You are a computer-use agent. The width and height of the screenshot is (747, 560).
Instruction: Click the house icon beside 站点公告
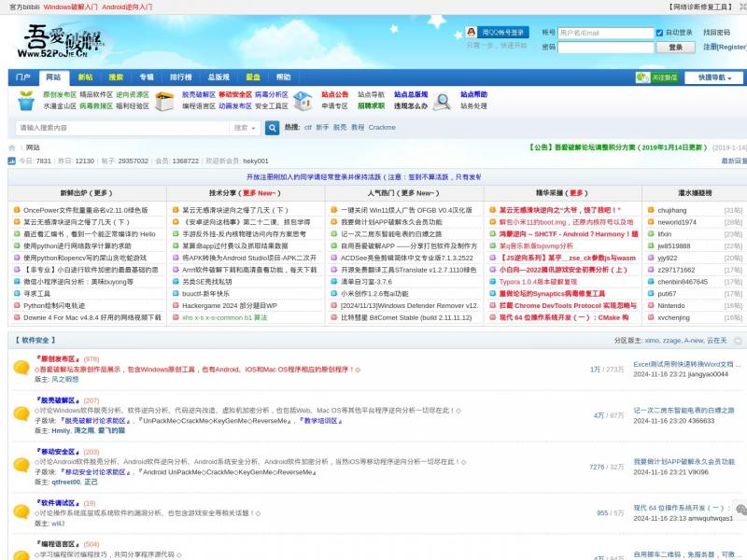[x=303, y=101]
